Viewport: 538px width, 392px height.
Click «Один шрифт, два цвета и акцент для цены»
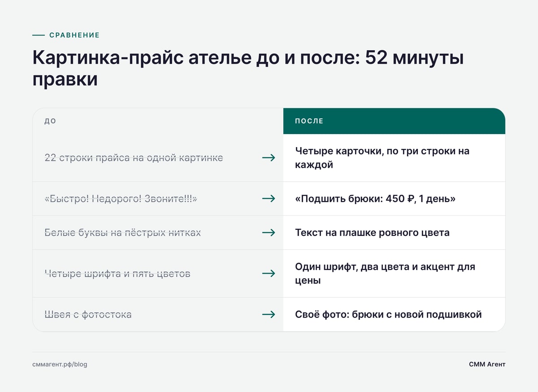[385, 274]
